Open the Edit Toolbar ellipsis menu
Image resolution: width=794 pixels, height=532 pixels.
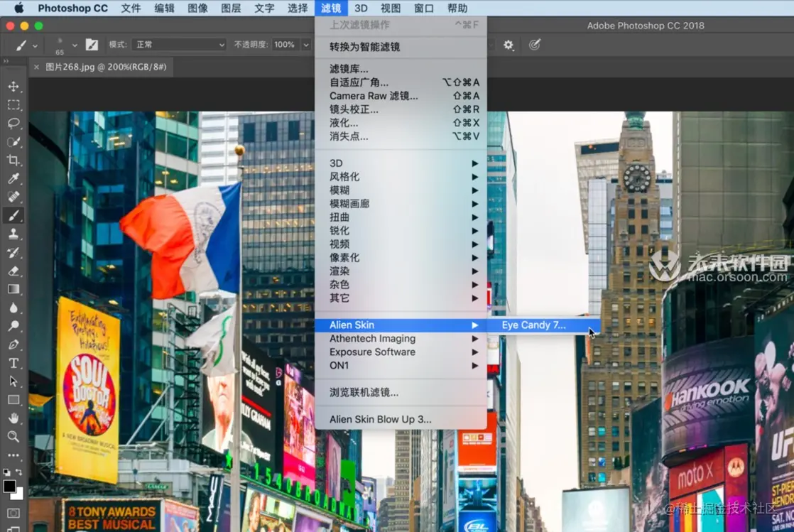click(13, 455)
